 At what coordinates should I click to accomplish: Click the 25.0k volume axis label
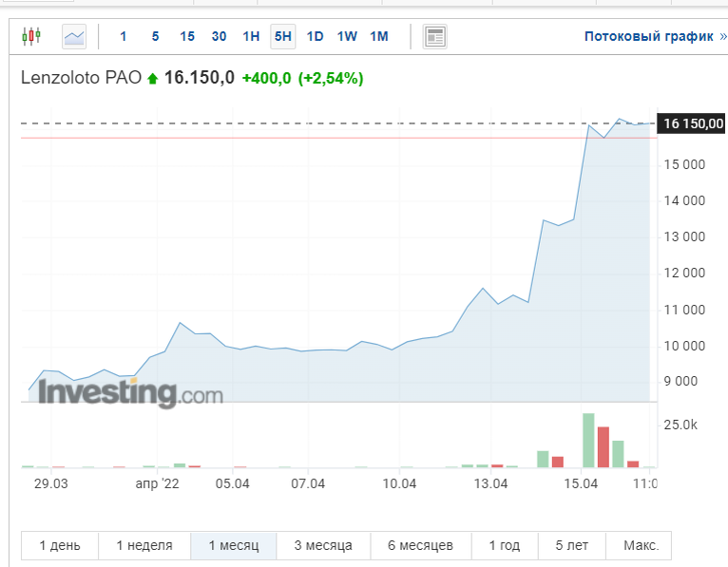(x=680, y=425)
